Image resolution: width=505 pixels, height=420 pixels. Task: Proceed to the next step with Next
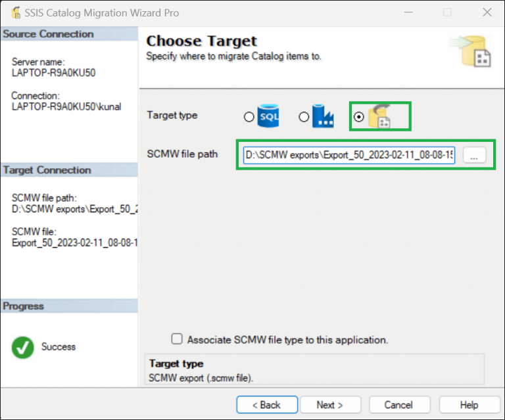[x=330, y=405]
